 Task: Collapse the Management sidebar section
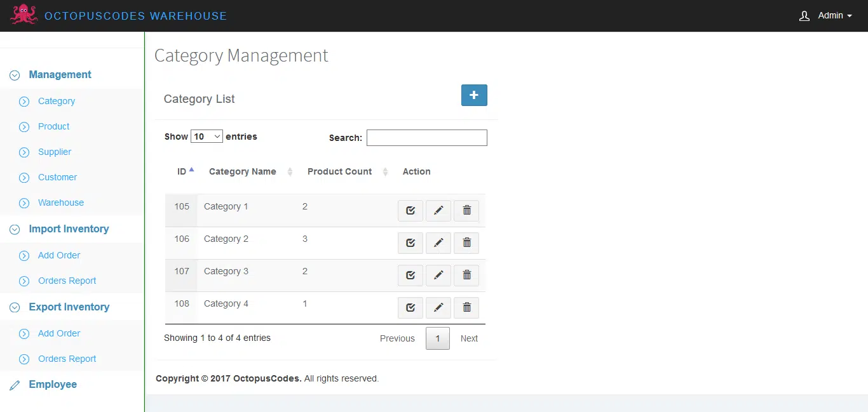[x=60, y=75]
